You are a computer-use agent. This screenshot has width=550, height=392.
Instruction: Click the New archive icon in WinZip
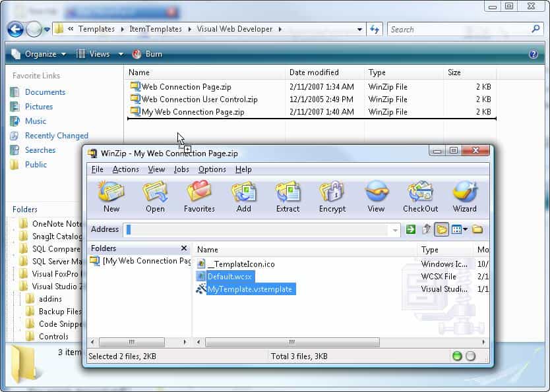[111, 191]
